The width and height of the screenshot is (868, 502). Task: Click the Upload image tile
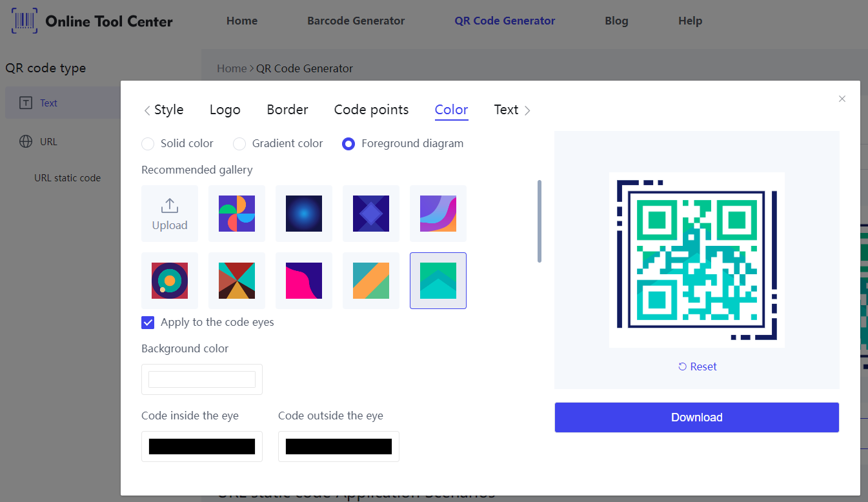click(x=170, y=214)
